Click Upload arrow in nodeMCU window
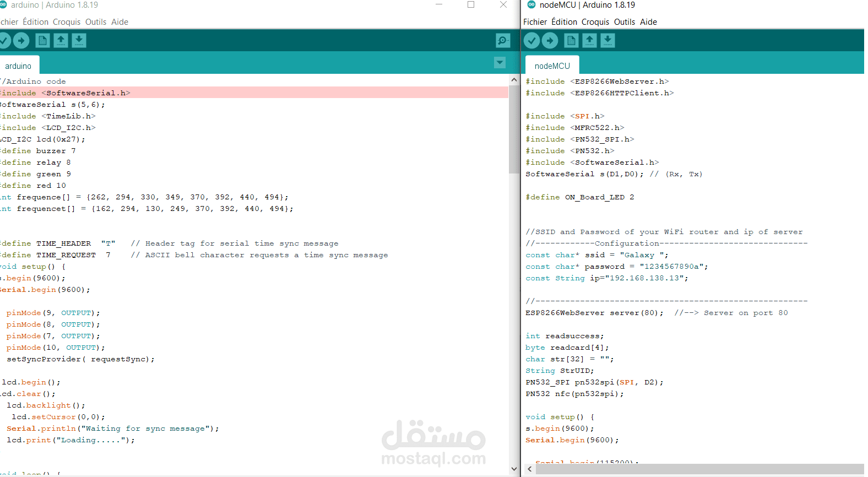The image size is (868, 477). (x=550, y=40)
